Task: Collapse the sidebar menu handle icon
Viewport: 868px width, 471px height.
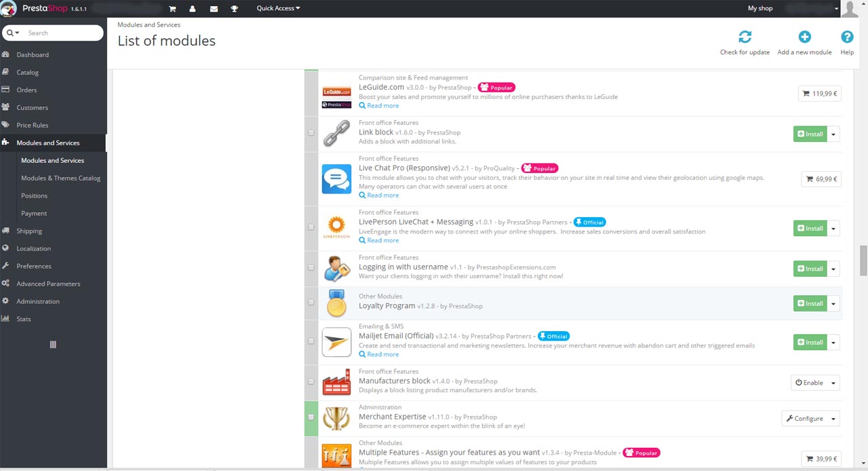Action: tap(53, 345)
